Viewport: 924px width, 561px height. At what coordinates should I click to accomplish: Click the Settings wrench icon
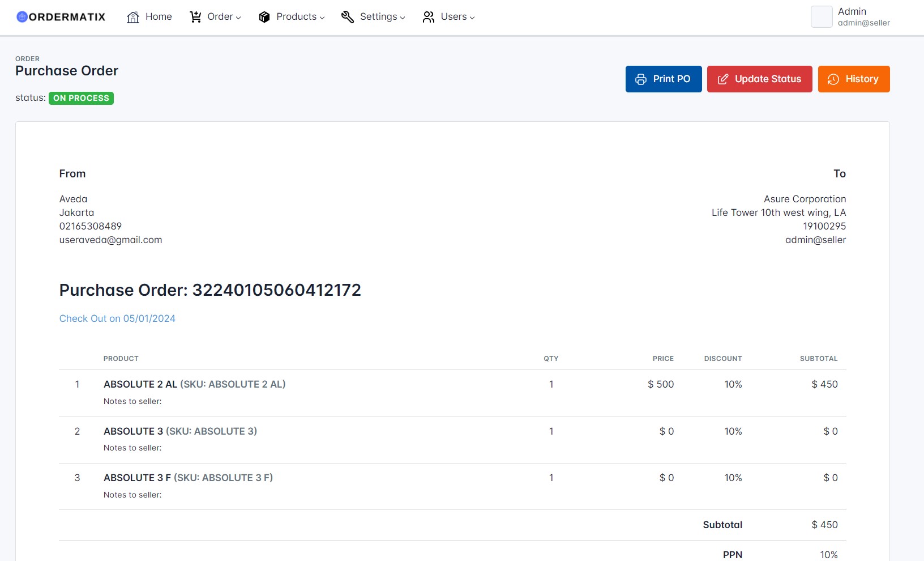[347, 16]
